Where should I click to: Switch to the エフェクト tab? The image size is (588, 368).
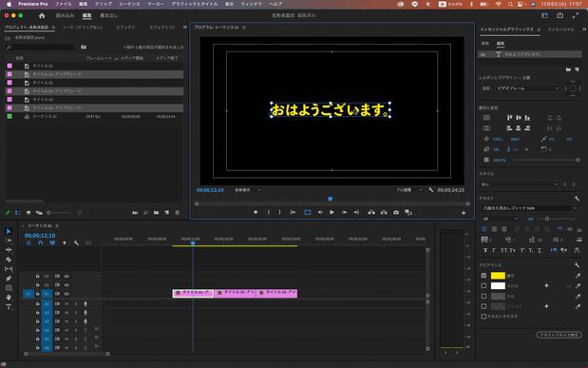125,28
